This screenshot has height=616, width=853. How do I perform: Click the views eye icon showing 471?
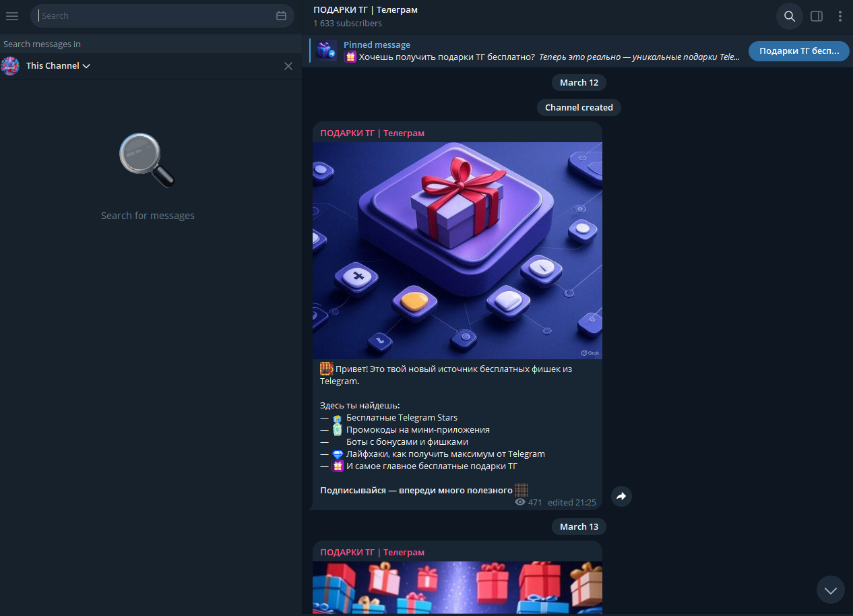coord(520,503)
